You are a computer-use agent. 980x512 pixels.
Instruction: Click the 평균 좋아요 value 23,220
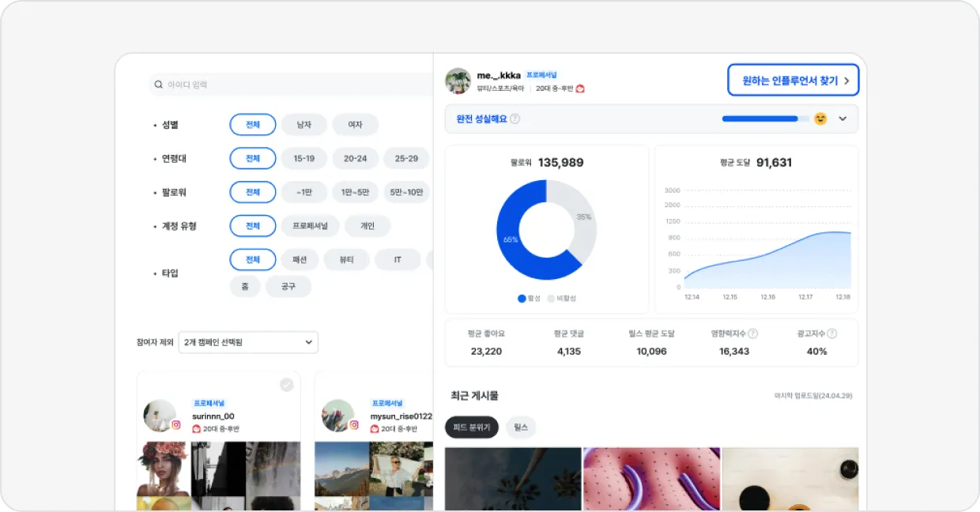[486, 352]
